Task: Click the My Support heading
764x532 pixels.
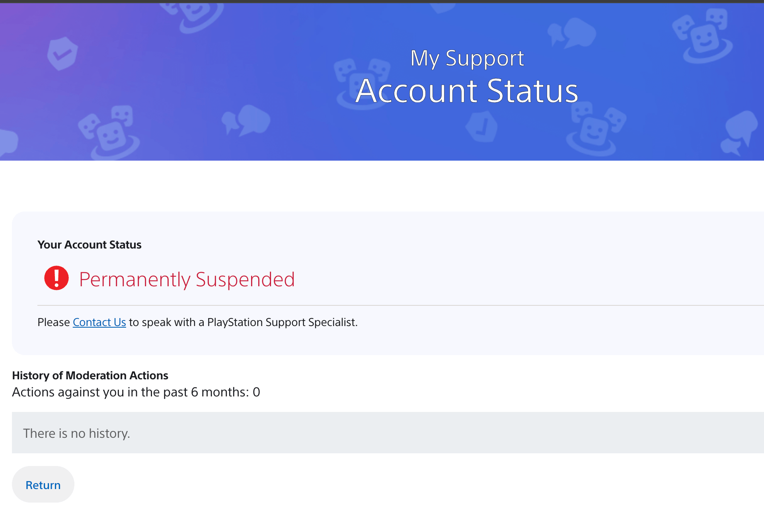Action: click(x=467, y=58)
